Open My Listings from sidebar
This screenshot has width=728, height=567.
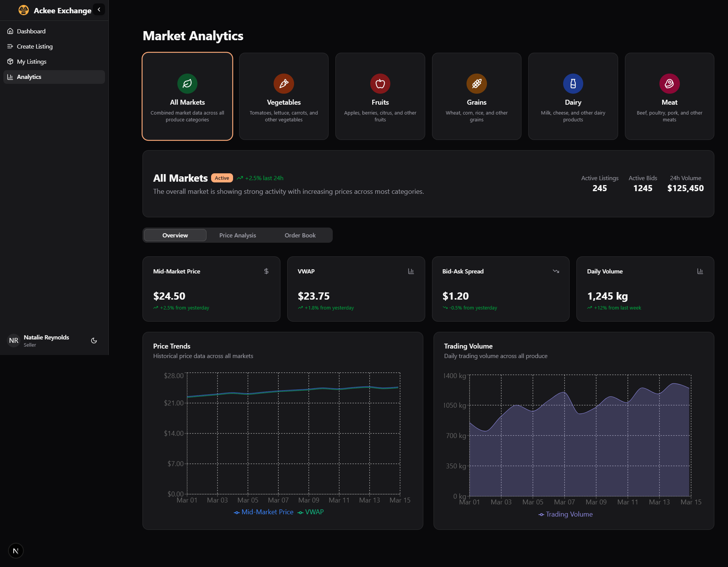(31, 61)
